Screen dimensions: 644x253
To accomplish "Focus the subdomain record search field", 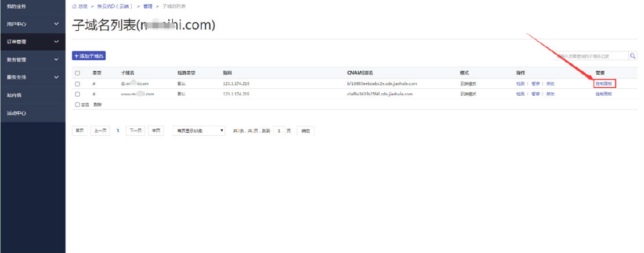I will (x=591, y=56).
